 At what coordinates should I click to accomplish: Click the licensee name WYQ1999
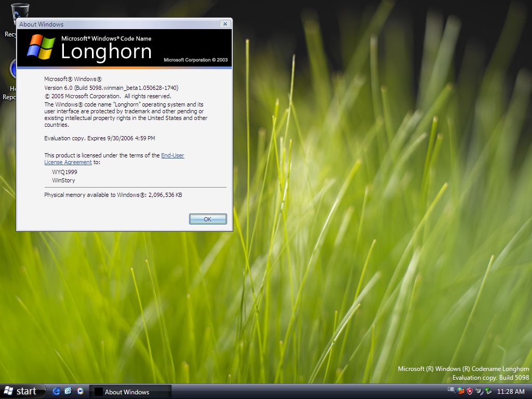(x=64, y=172)
